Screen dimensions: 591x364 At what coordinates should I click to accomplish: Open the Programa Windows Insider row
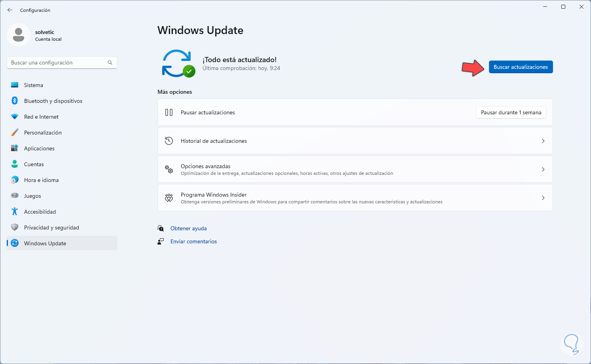point(355,198)
